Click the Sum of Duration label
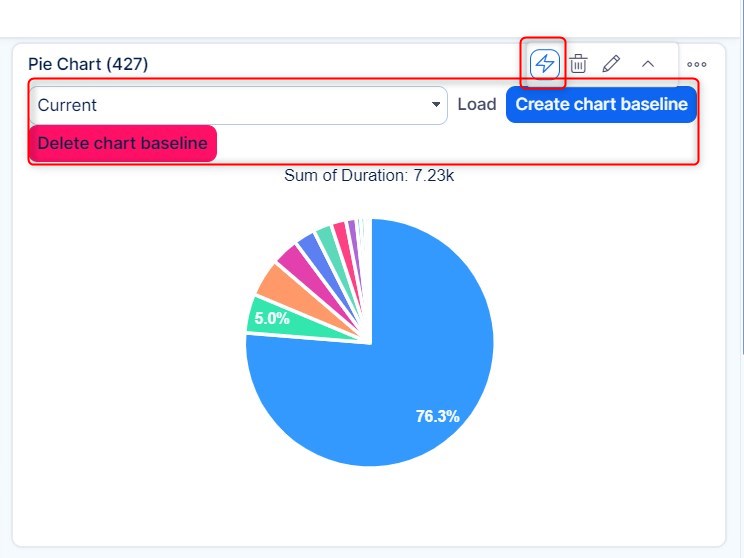The height and width of the screenshot is (558, 744). coord(369,177)
